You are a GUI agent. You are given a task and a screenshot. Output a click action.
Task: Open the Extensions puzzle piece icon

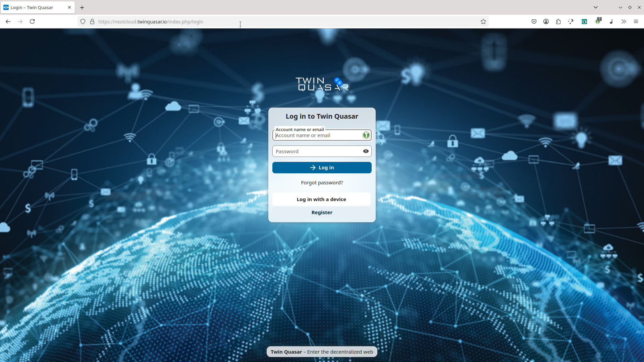558,21
